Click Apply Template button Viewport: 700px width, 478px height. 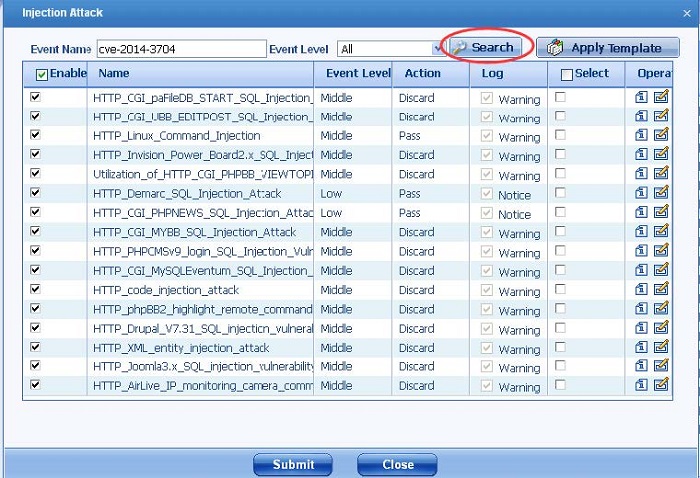click(x=608, y=48)
